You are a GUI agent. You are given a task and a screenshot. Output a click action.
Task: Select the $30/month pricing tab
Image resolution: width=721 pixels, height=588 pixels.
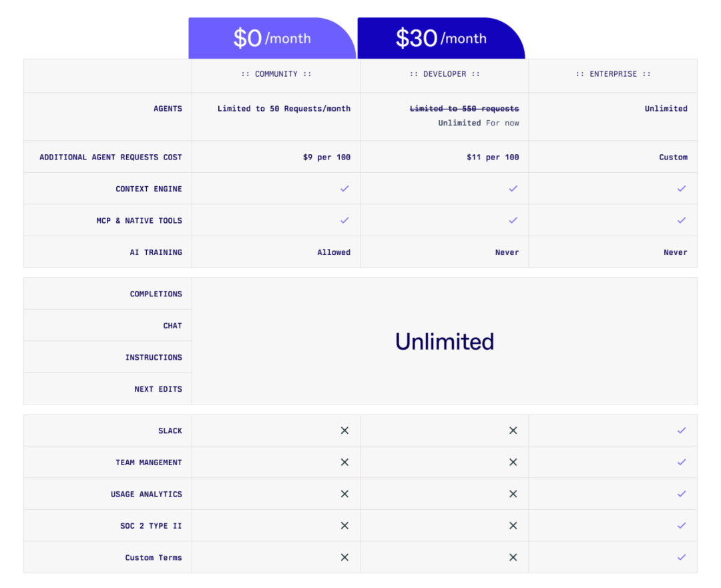(x=441, y=39)
